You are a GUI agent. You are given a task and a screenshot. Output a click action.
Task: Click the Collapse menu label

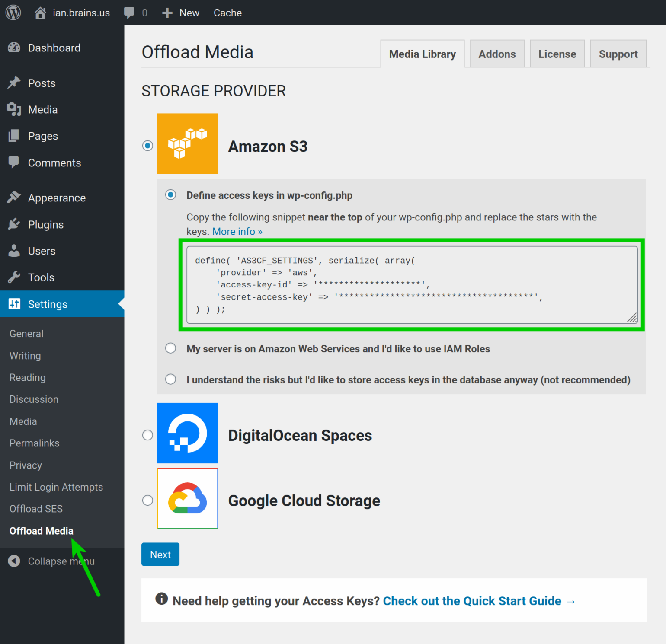pyautogui.click(x=61, y=561)
